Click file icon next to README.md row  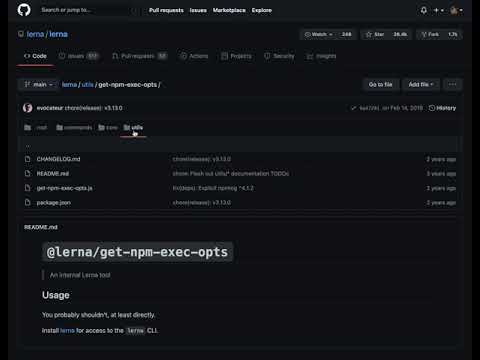click(x=28, y=173)
